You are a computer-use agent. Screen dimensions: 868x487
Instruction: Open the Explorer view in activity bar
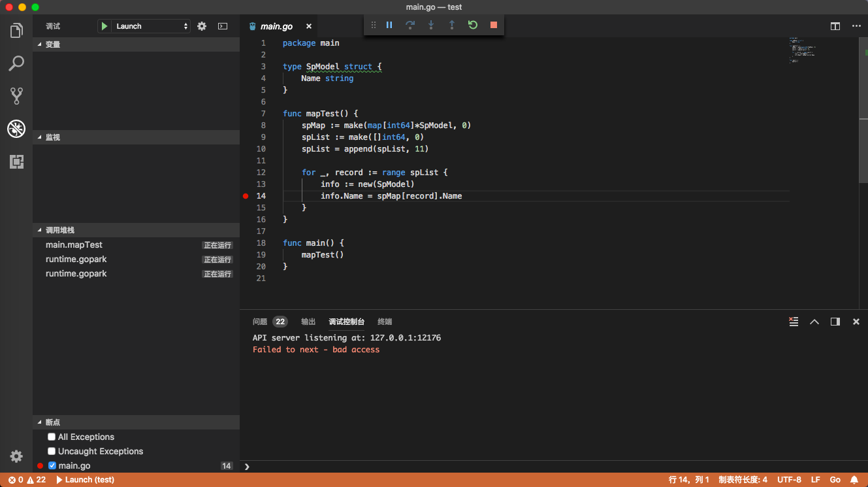click(x=16, y=30)
